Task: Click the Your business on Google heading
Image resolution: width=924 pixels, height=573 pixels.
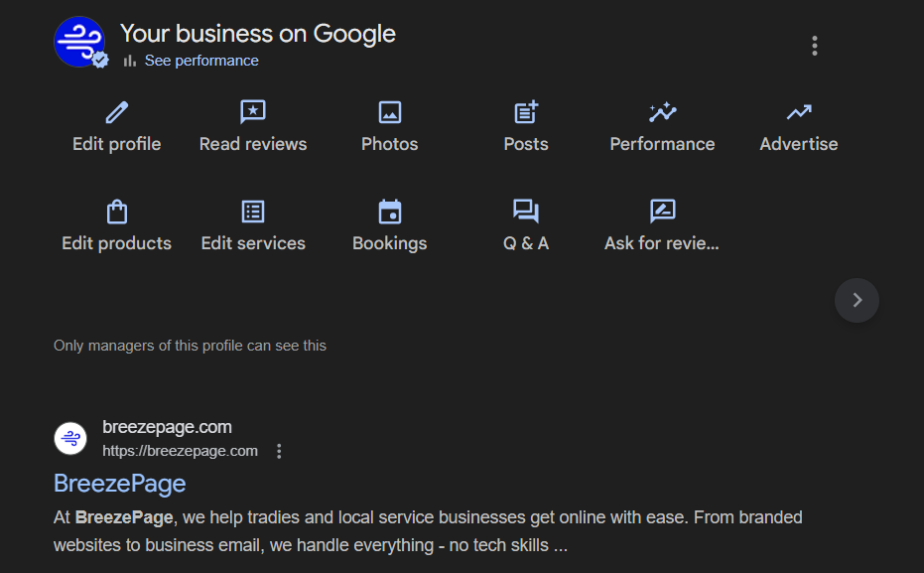Action: click(x=258, y=33)
